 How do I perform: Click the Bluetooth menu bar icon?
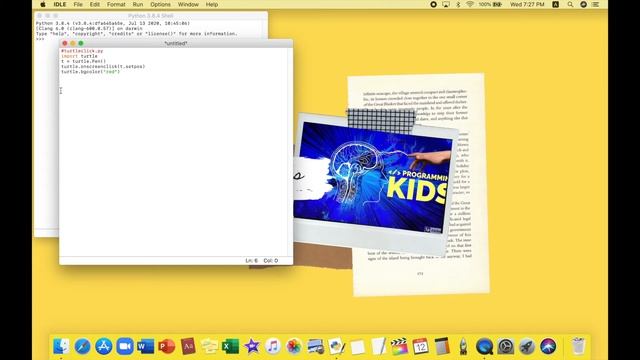tap(458, 4)
